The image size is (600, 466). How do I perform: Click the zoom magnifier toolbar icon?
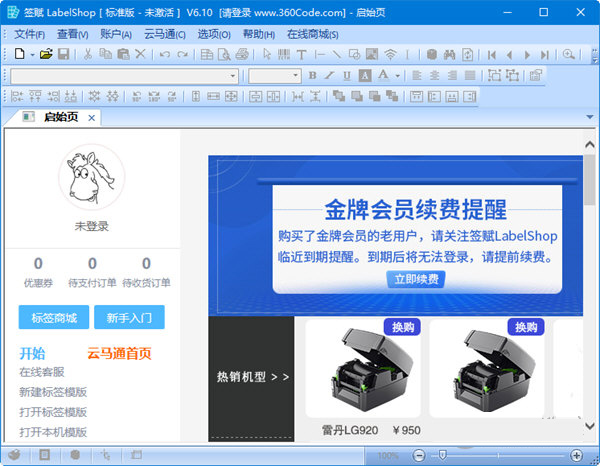(568, 54)
